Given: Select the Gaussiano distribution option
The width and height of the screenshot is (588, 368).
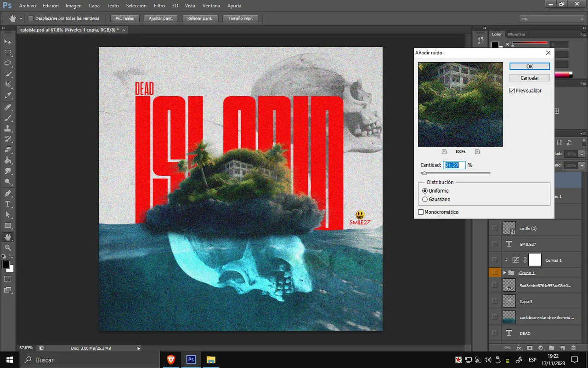Looking at the screenshot, I should click(x=425, y=199).
